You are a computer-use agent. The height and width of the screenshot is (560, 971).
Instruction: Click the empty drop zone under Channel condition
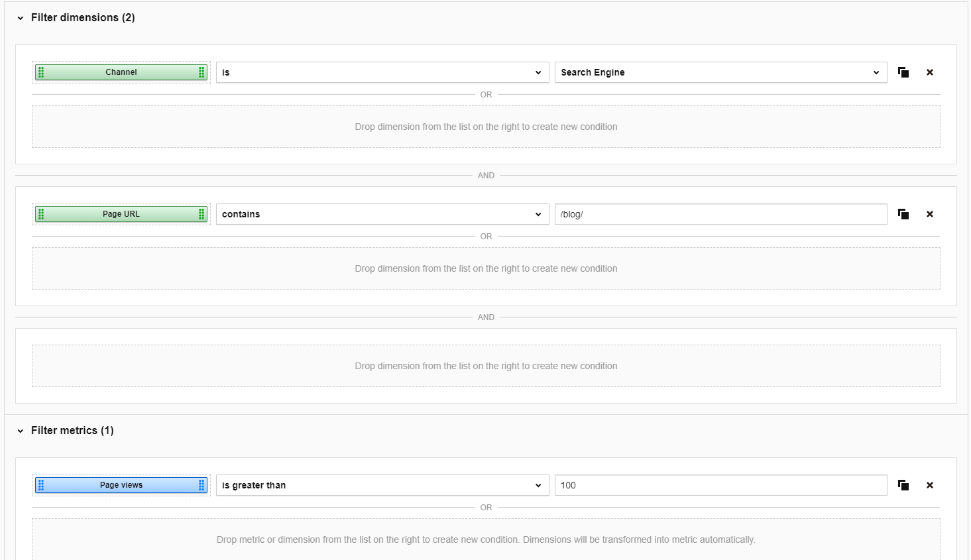(485, 127)
